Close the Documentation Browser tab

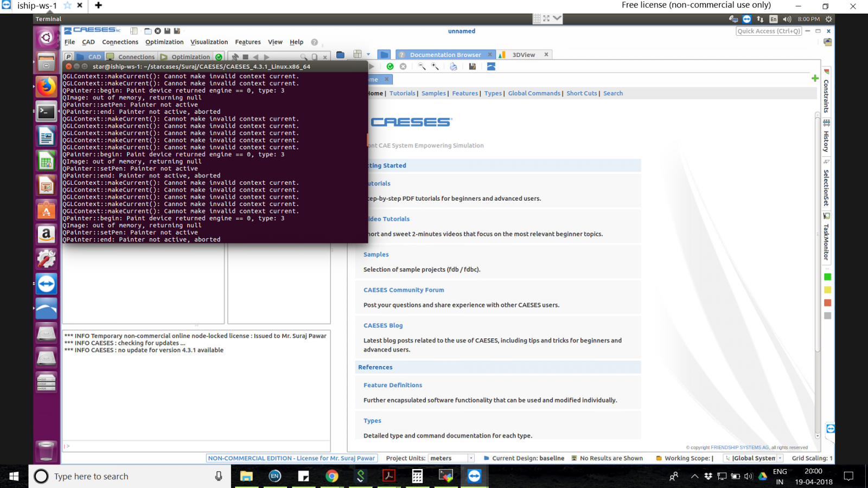pyautogui.click(x=489, y=54)
